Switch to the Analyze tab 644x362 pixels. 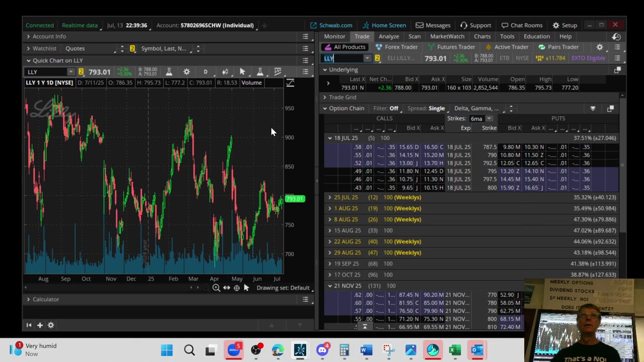[x=388, y=36]
